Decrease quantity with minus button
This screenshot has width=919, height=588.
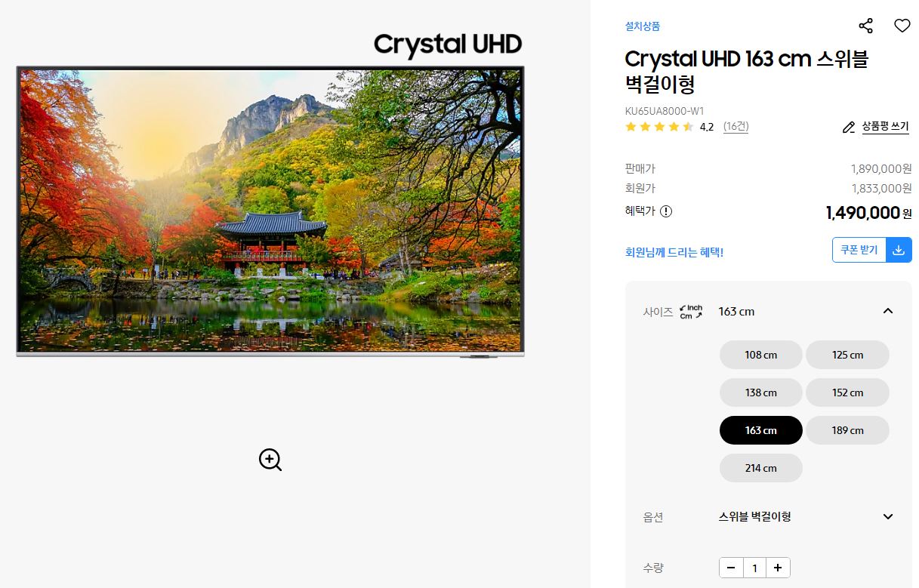click(731, 568)
